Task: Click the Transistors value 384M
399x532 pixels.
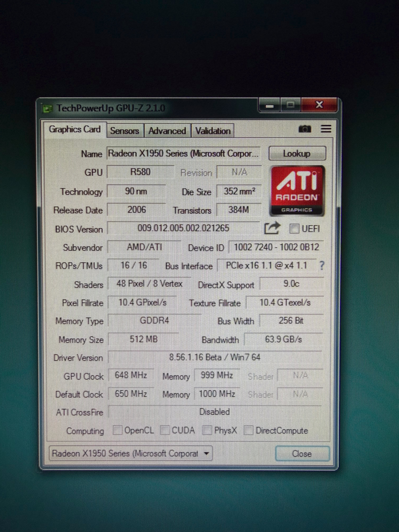Action: click(x=239, y=210)
